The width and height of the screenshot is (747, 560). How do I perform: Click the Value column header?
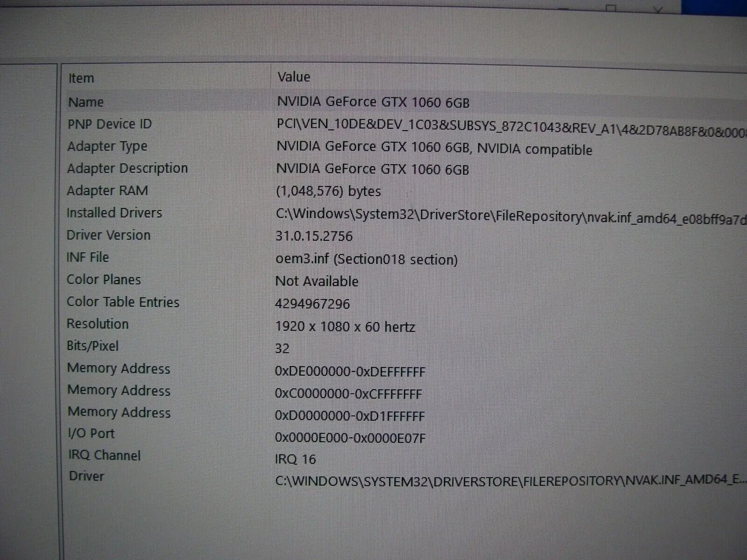(294, 77)
